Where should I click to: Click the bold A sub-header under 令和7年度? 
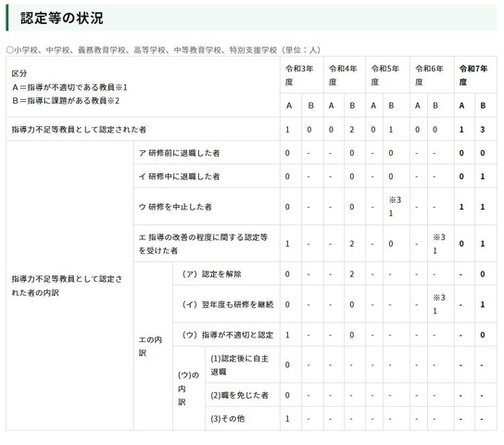coord(461,106)
